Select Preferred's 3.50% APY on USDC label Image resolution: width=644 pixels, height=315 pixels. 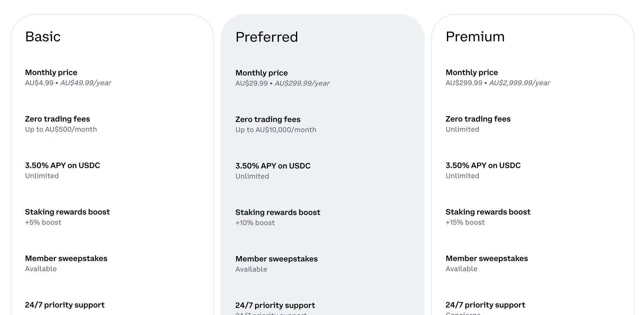273,166
